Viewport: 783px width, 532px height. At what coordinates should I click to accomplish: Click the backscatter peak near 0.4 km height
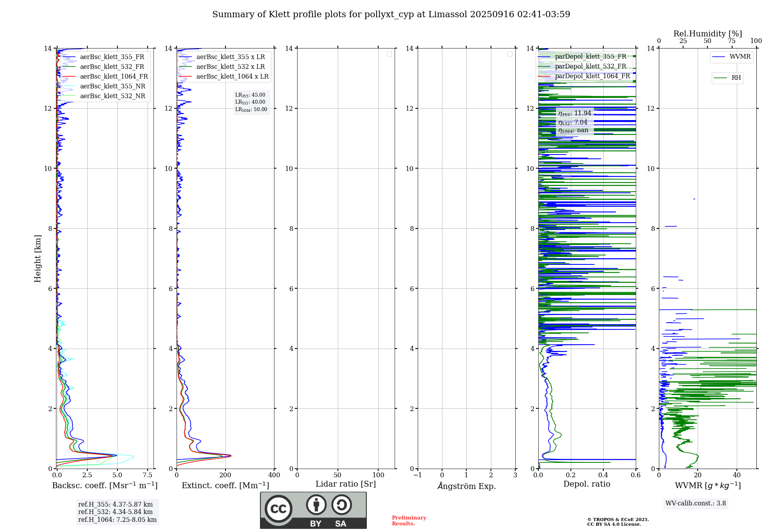[117, 455]
